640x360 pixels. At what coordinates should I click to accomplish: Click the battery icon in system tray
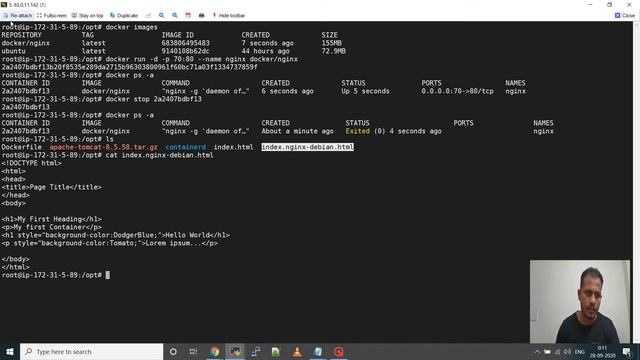pos(547,352)
